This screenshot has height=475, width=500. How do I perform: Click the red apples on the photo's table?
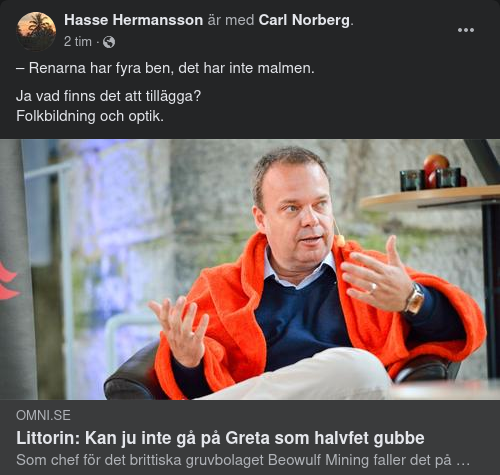click(x=438, y=170)
